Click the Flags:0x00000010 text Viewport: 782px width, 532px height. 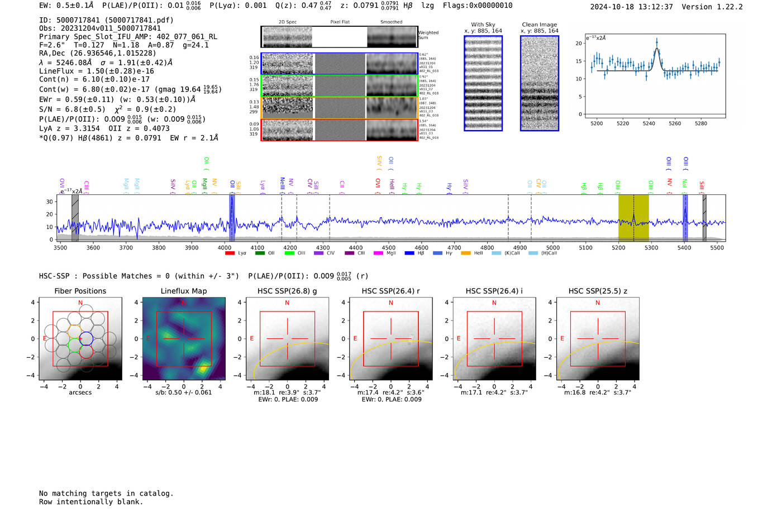478,6
